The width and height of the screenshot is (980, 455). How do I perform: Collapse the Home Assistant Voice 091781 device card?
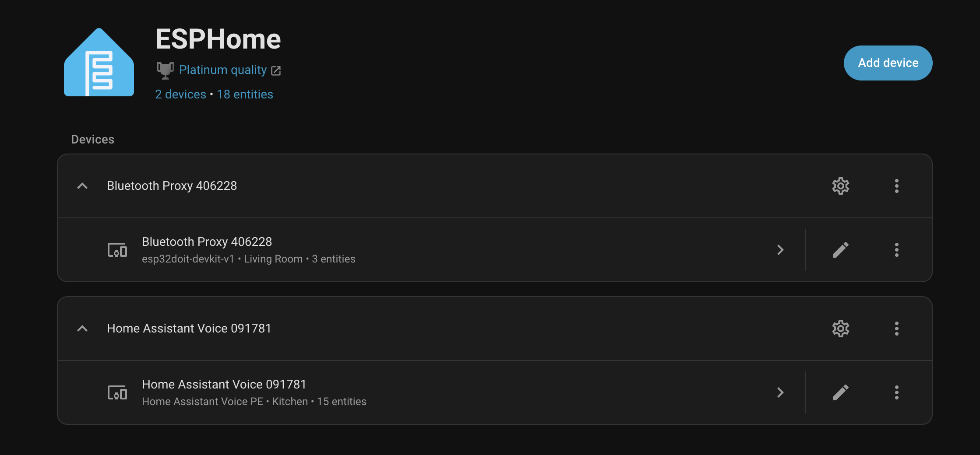tap(82, 329)
